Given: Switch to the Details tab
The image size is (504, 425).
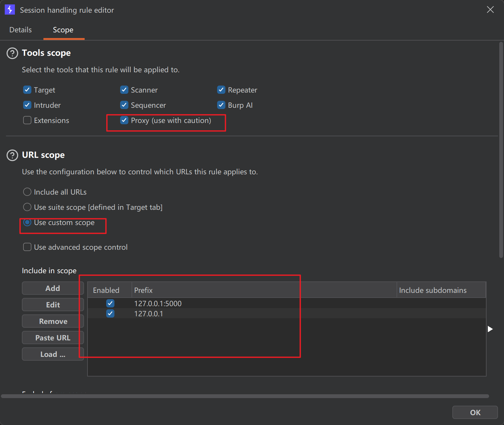Looking at the screenshot, I should click(21, 30).
